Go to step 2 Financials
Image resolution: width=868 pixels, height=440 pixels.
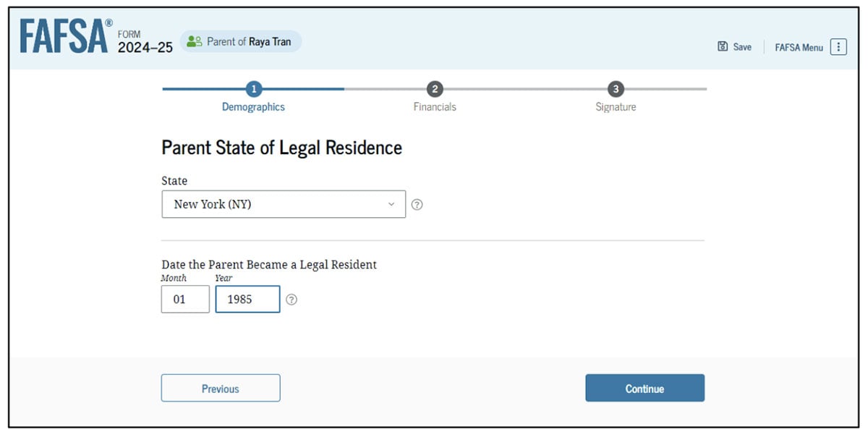tap(435, 89)
